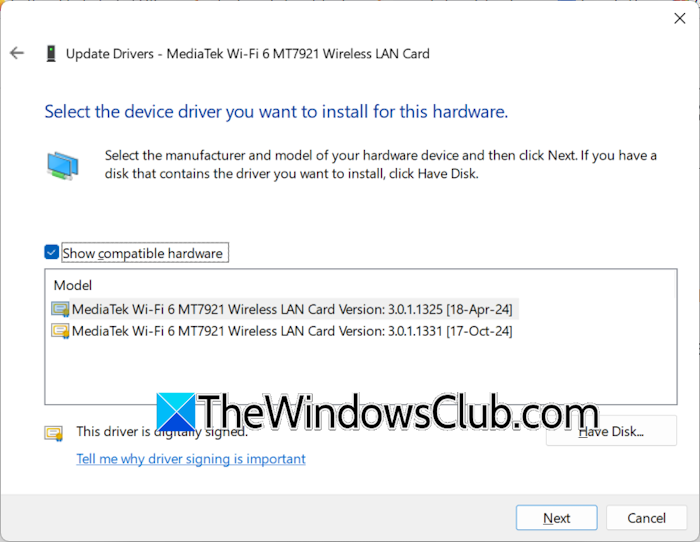Click the digitally signed certificate icon
The image size is (700, 542).
(x=54, y=433)
